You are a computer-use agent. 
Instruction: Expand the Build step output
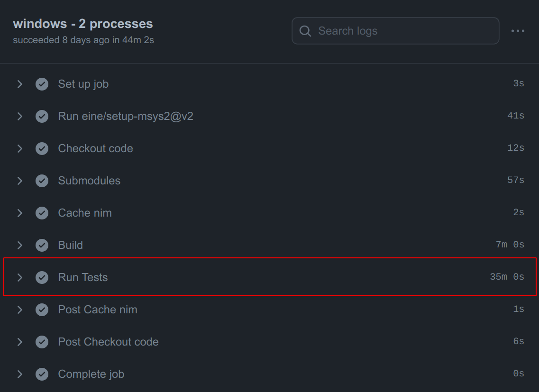(19, 245)
